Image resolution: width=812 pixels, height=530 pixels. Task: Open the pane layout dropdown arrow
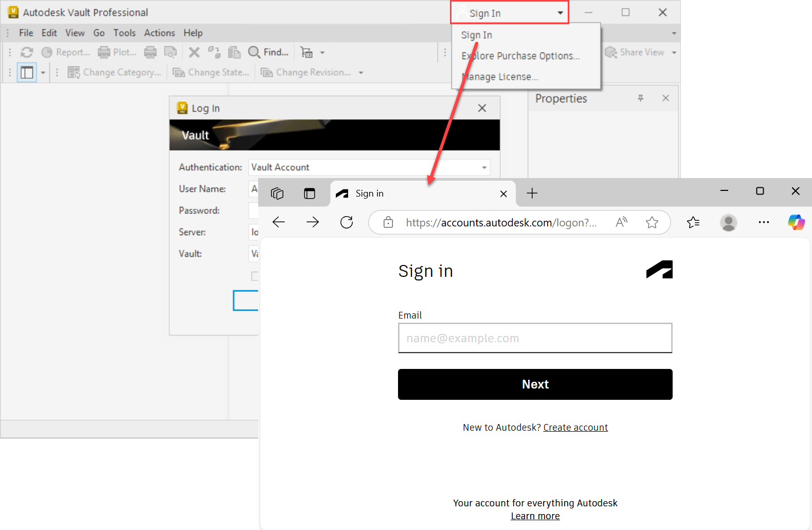tap(43, 73)
